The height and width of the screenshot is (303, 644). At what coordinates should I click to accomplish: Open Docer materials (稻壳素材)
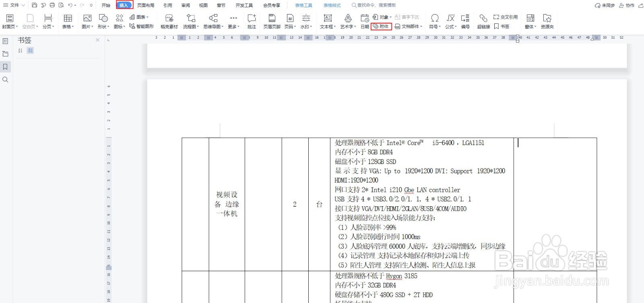point(169,21)
